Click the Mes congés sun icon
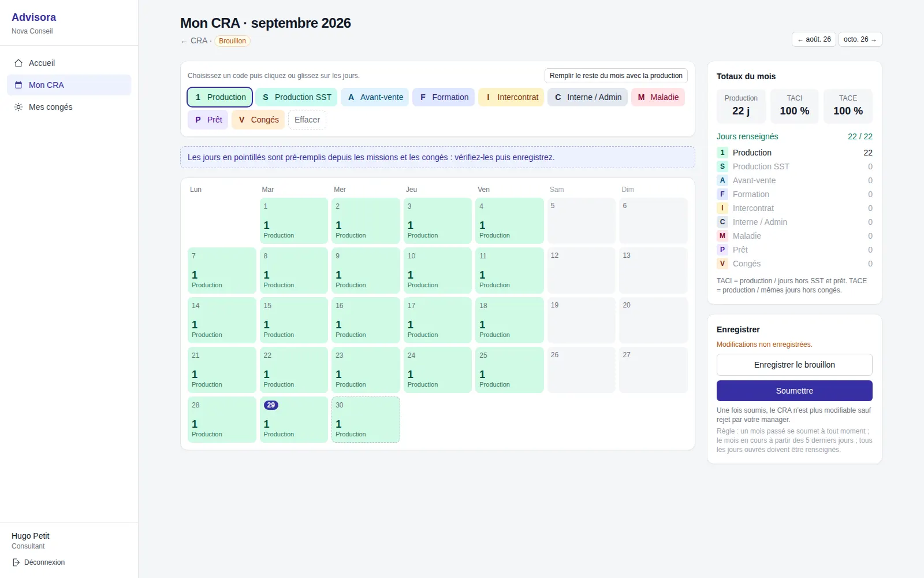The height and width of the screenshot is (578, 924). point(18,107)
